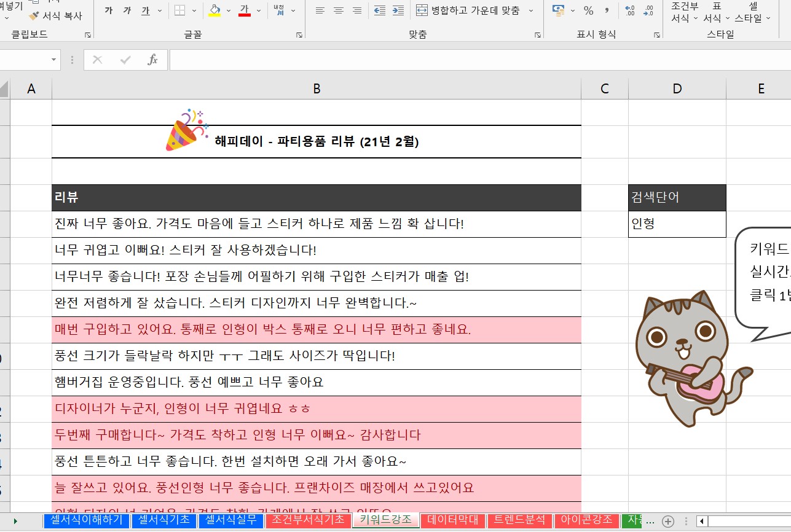Open the accounting format dropdown arrow

click(573, 11)
